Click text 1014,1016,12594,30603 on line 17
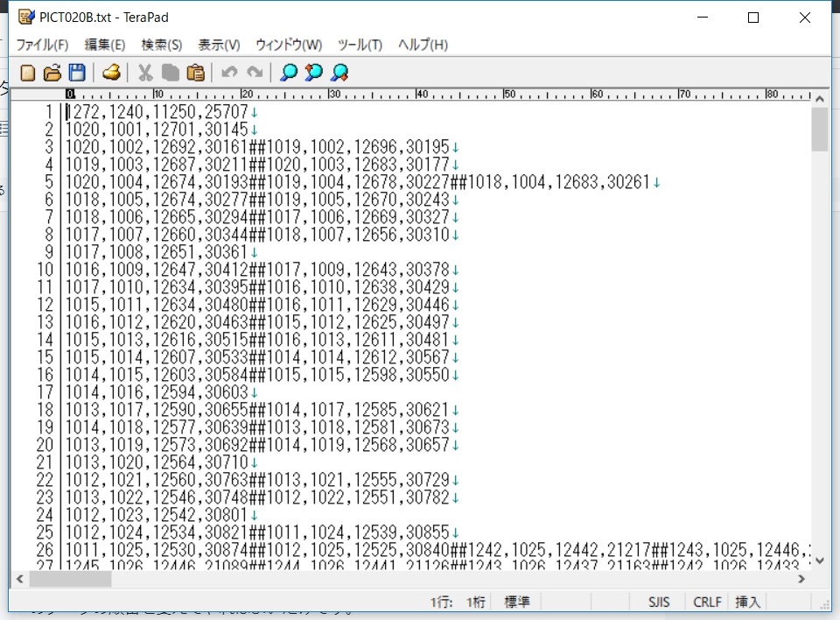This screenshot has height=620, width=840. (x=157, y=392)
